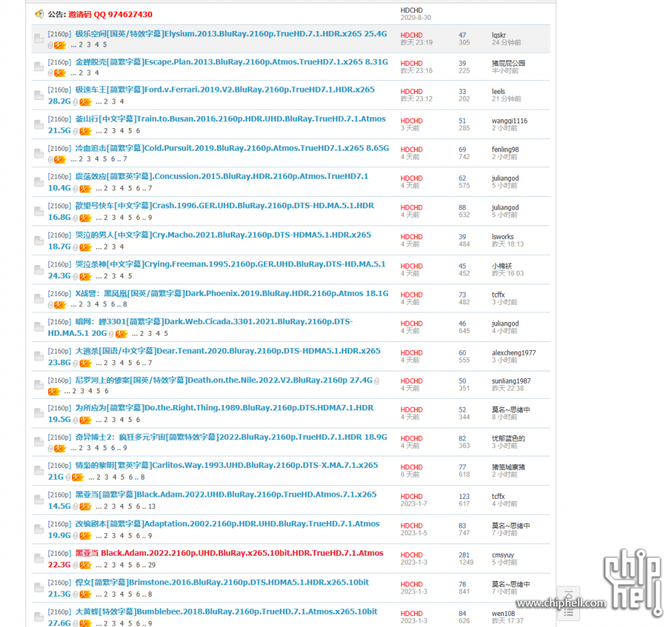Click the thread icon beside the Crying.Freeman.1995 post
672x627 pixels.
39,270
